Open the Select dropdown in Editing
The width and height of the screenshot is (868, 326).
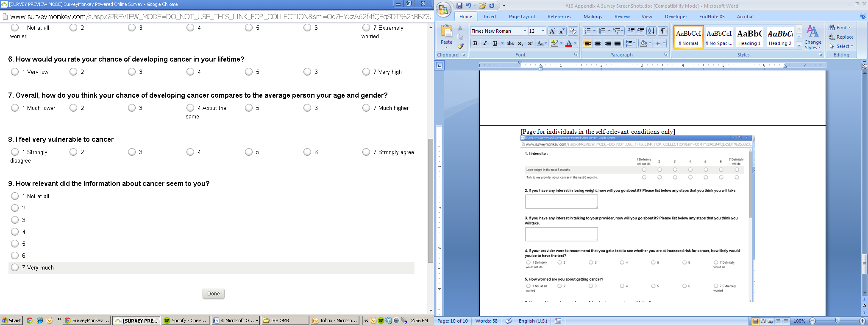842,46
